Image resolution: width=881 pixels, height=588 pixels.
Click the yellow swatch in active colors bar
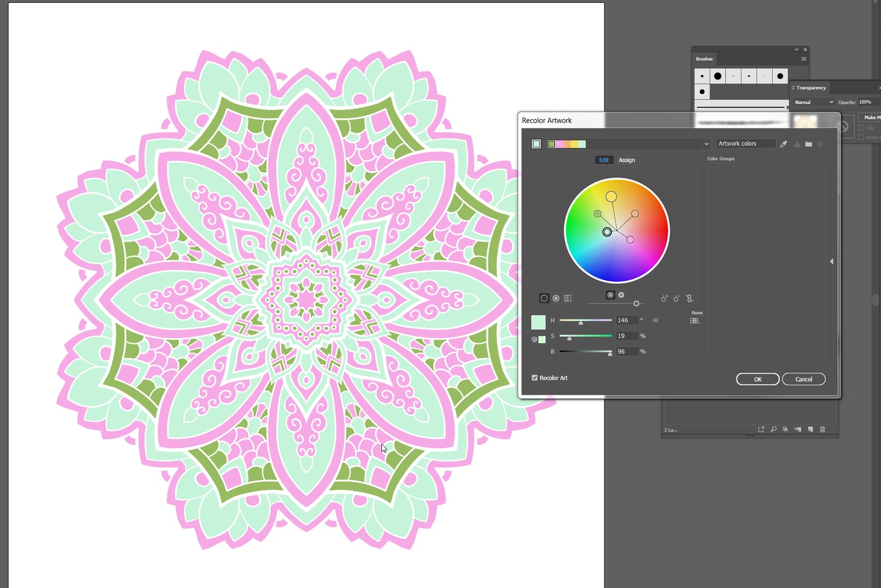(x=574, y=144)
